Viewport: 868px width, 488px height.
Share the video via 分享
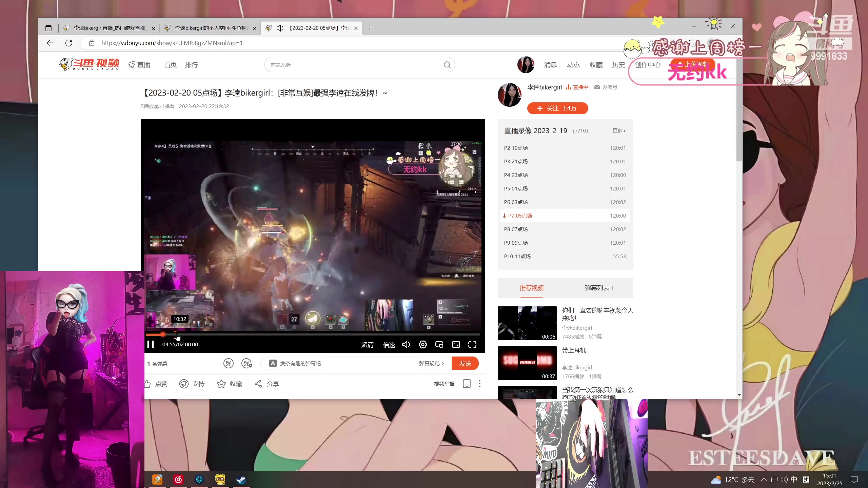pos(267,384)
